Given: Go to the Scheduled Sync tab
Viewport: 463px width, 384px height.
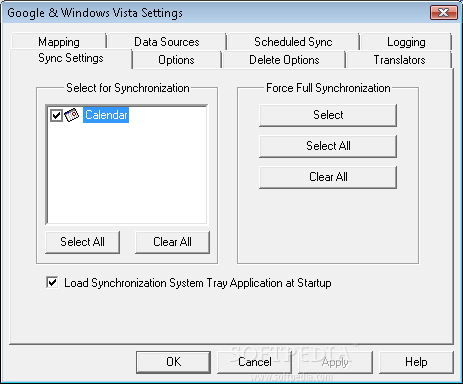Looking at the screenshot, I should (293, 42).
